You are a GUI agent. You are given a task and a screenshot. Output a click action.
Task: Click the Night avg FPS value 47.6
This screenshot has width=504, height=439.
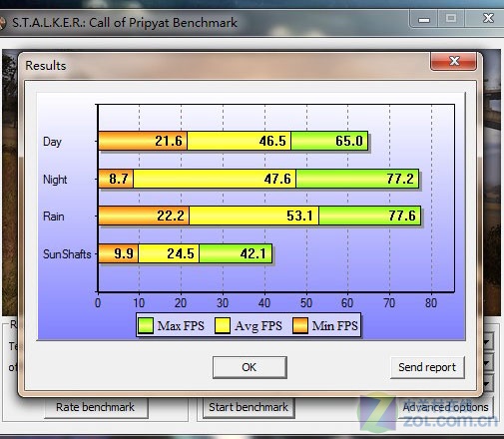tap(277, 179)
